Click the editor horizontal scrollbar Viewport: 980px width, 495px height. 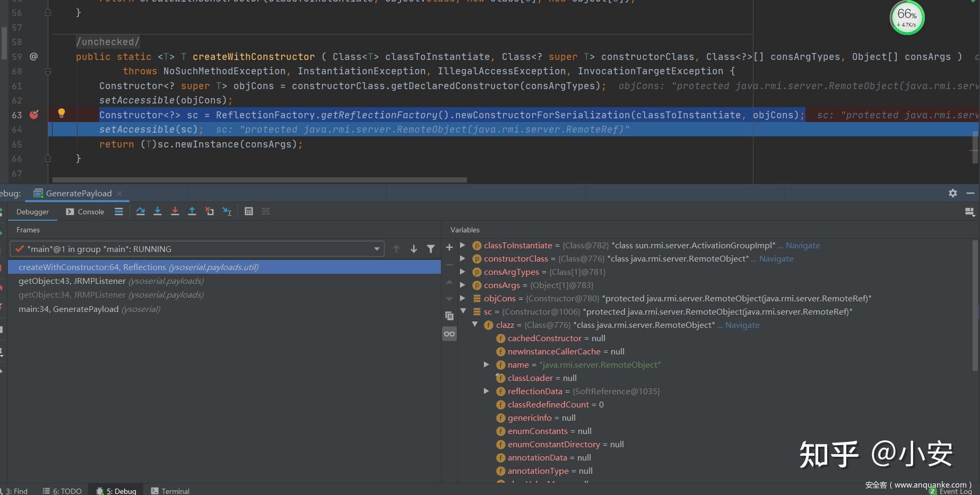tap(259, 180)
